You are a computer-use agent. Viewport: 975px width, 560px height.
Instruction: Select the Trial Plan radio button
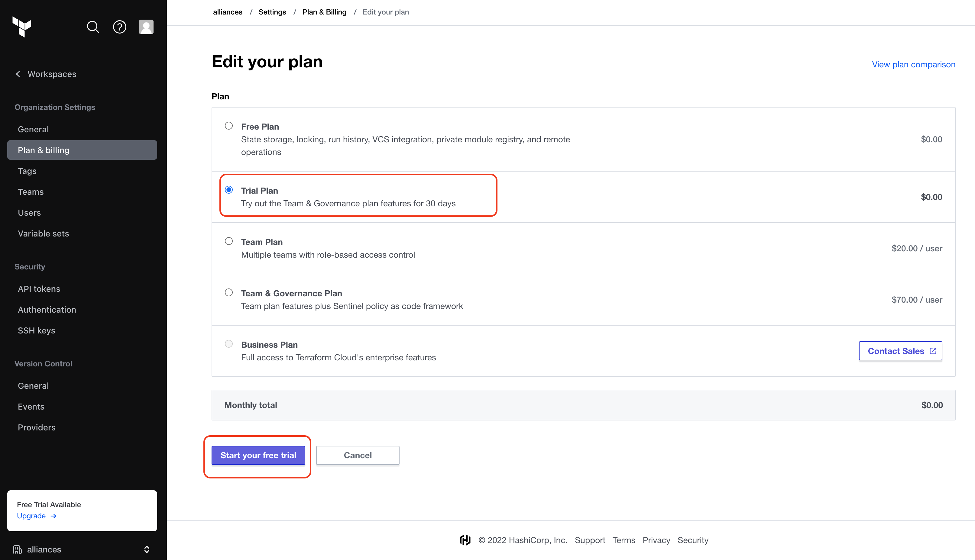coord(229,190)
